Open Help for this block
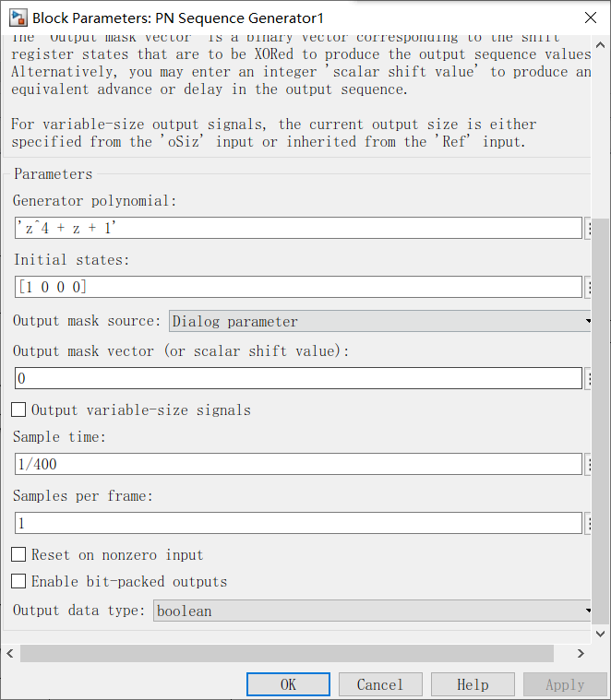 pos(473,684)
